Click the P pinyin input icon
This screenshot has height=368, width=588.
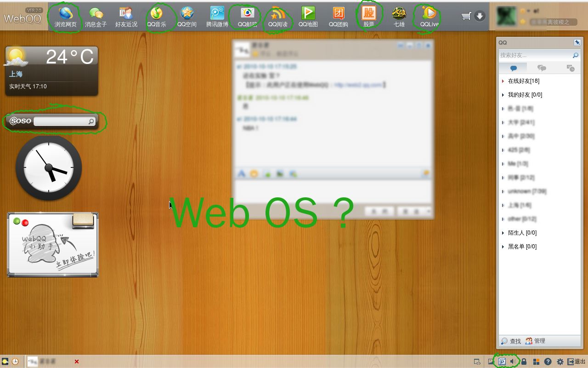coord(502,362)
